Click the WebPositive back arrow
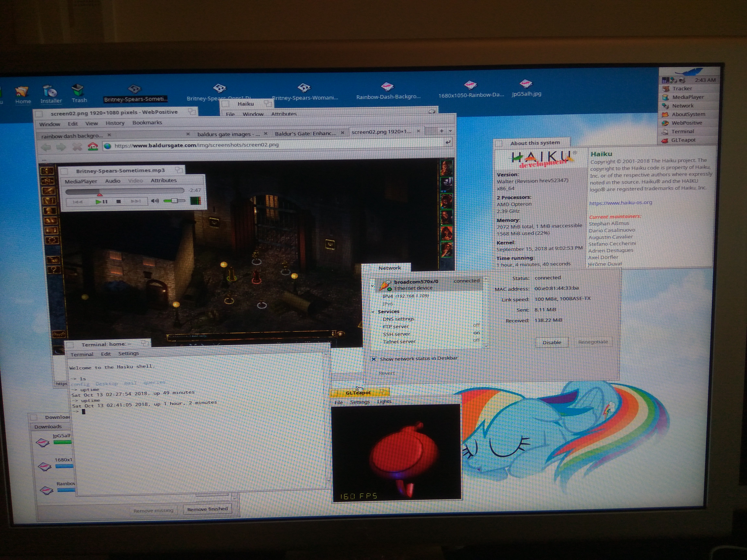747x560 pixels. coord(46,147)
